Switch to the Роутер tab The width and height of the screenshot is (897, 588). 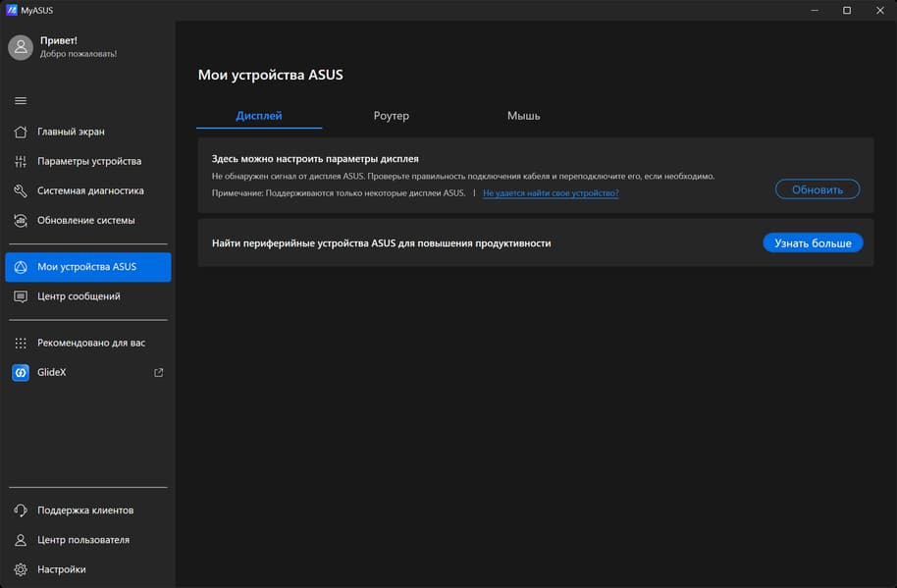click(x=391, y=116)
